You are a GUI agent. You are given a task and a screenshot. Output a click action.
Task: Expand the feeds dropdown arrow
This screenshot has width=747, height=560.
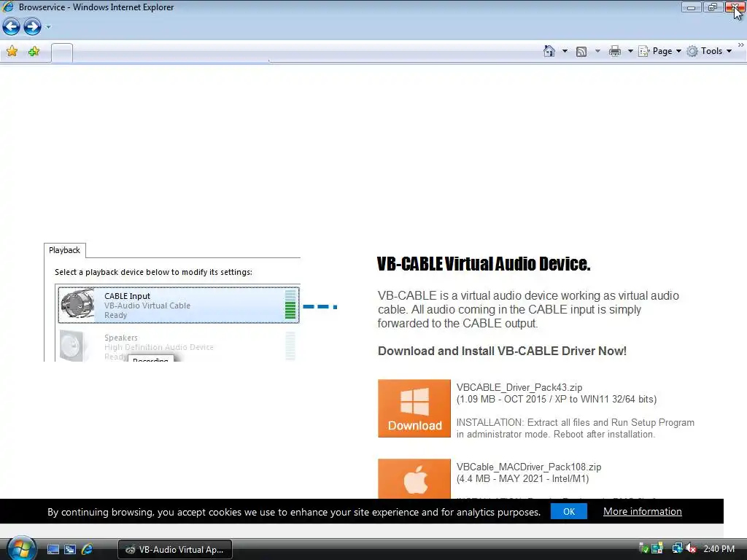click(597, 51)
